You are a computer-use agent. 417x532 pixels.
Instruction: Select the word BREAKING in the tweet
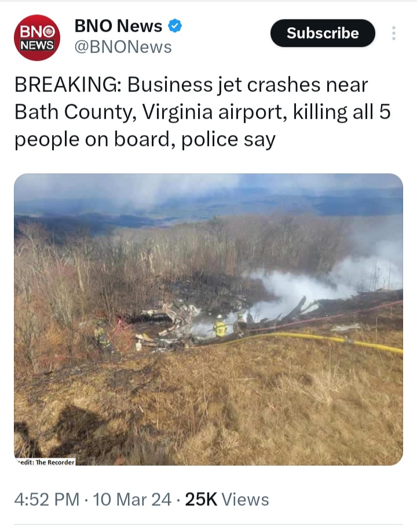(x=66, y=85)
